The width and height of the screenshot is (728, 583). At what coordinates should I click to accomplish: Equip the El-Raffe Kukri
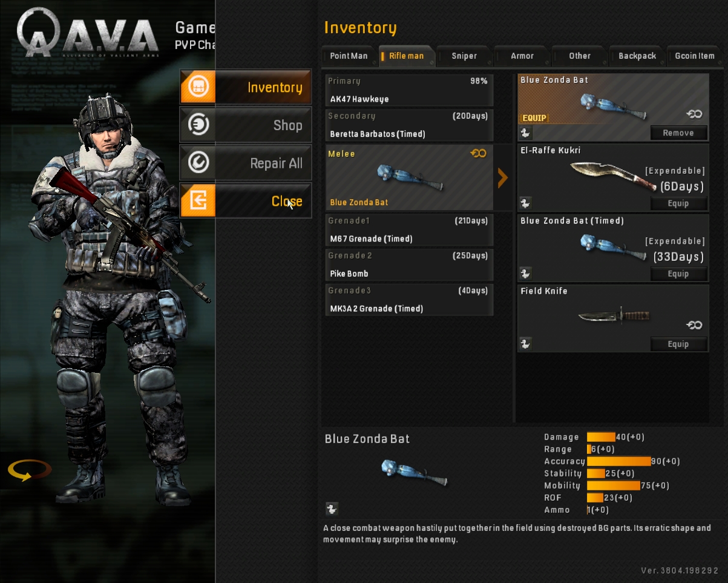[678, 203]
